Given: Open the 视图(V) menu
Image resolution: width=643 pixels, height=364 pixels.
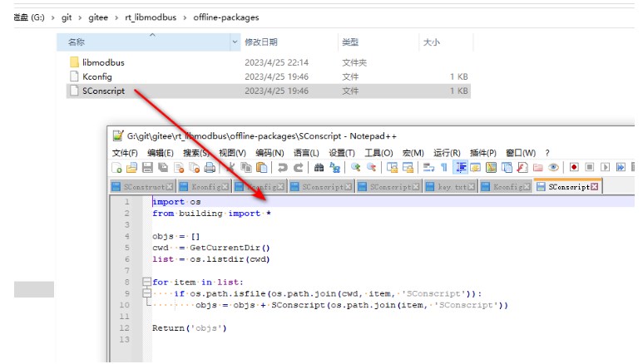Looking at the screenshot, I should (x=232, y=153).
